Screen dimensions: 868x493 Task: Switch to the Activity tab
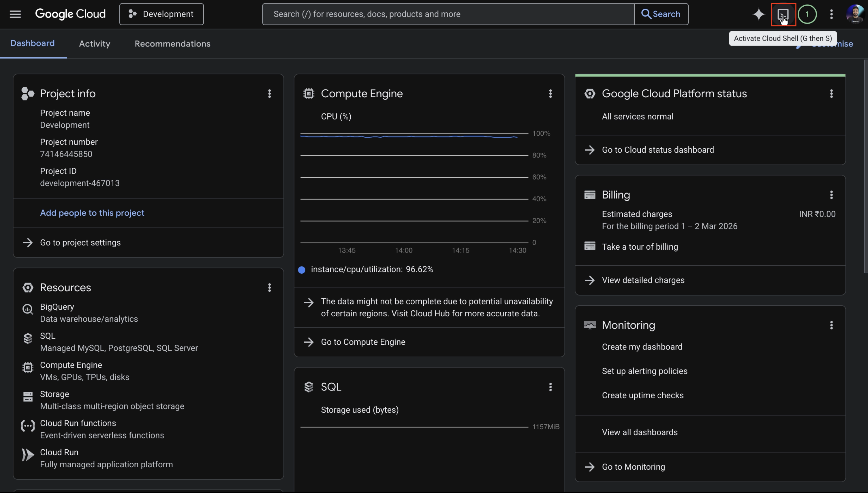tap(94, 44)
